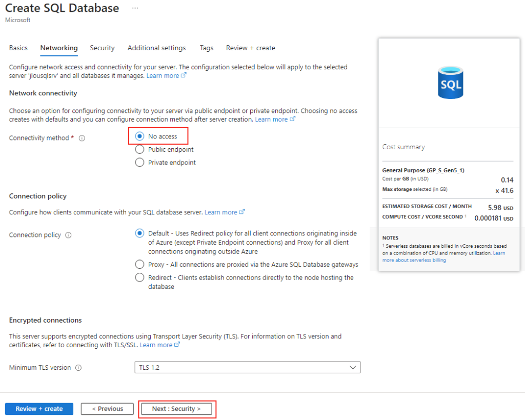The image size is (525, 420).
Task: Switch to the Basics tab
Action: click(x=18, y=48)
